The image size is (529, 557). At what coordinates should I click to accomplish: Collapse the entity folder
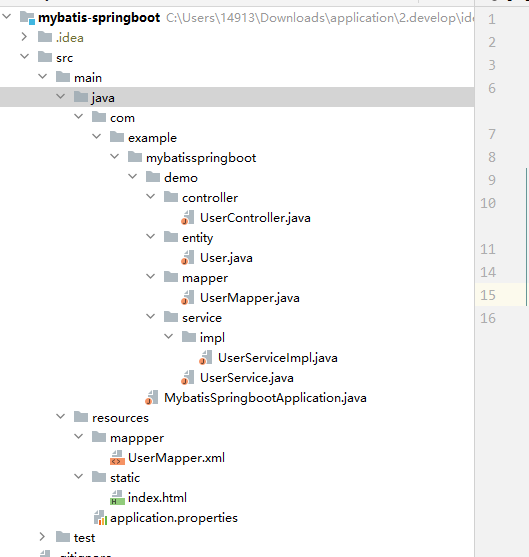[151, 236]
